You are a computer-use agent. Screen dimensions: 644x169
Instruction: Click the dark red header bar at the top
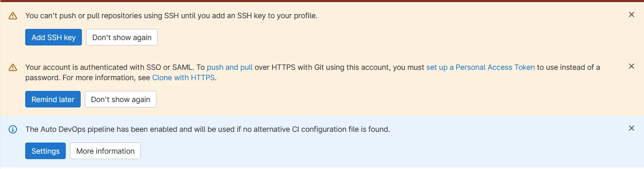[x=322, y=1]
